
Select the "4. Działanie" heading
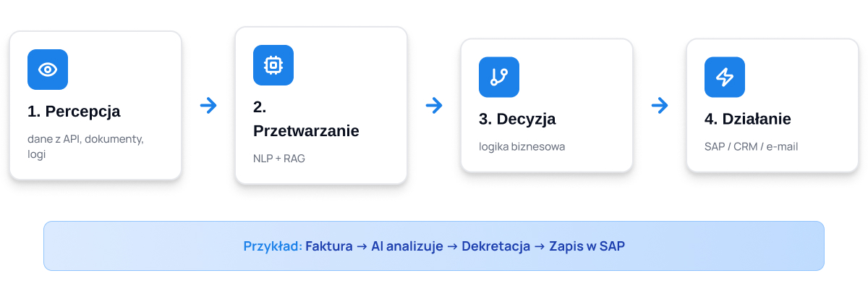pyautogui.click(x=748, y=119)
